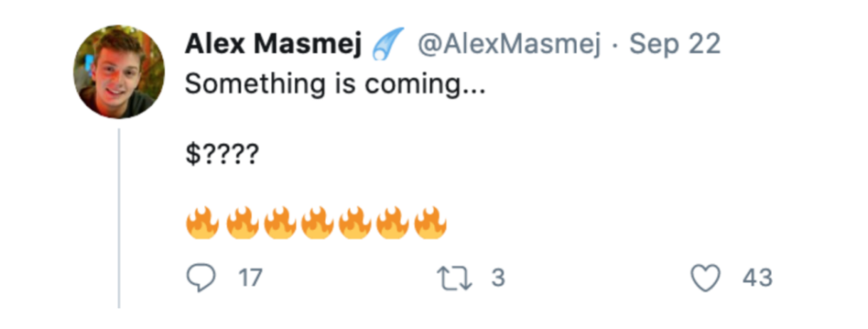Open Alex Masmej's profile picture

[x=119, y=71]
